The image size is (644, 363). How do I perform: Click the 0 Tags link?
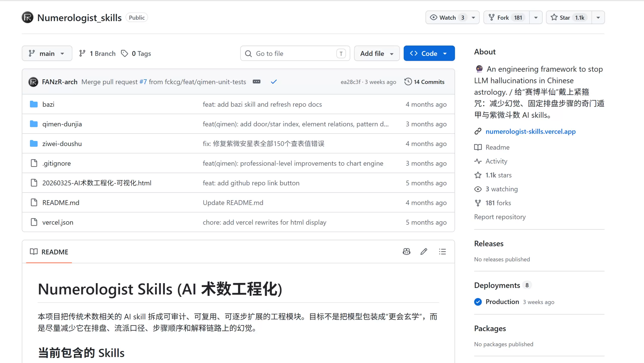click(136, 53)
